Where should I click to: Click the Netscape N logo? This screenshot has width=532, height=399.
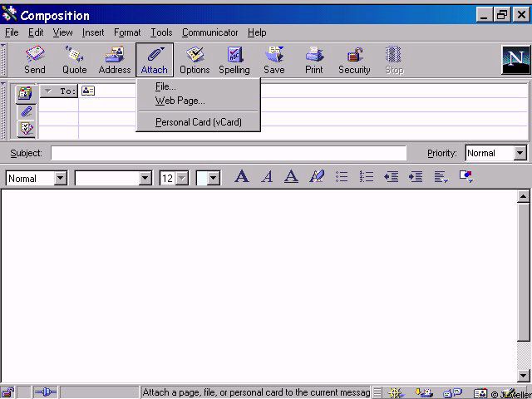516,60
